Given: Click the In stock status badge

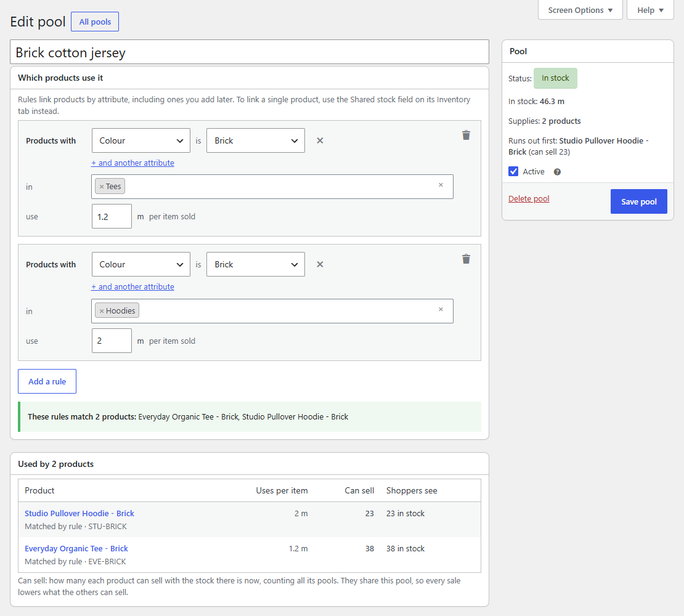Looking at the screenshot, I should 555,78.
